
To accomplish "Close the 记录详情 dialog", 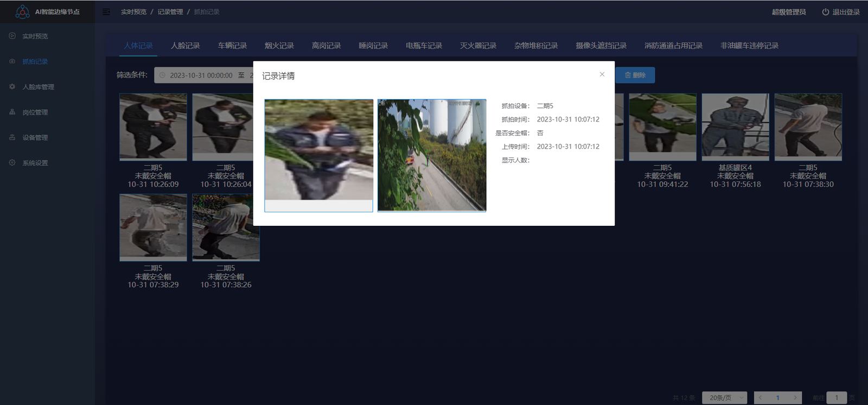I will [602, 74].
